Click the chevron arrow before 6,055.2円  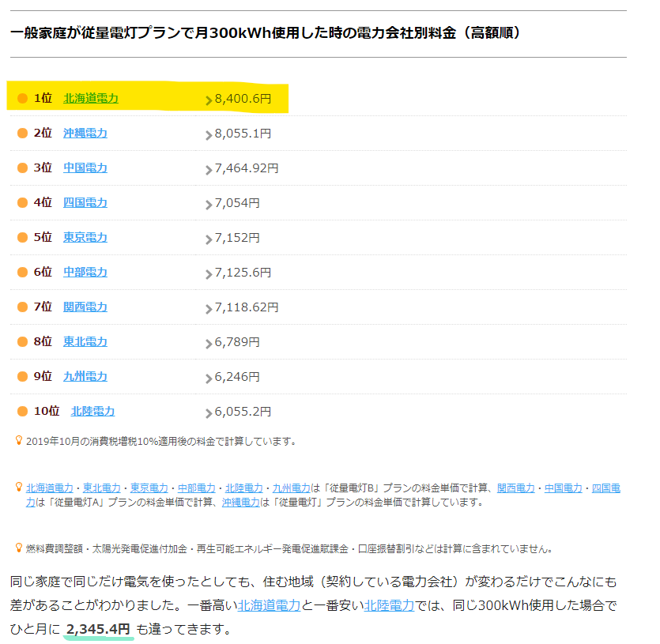209,413
